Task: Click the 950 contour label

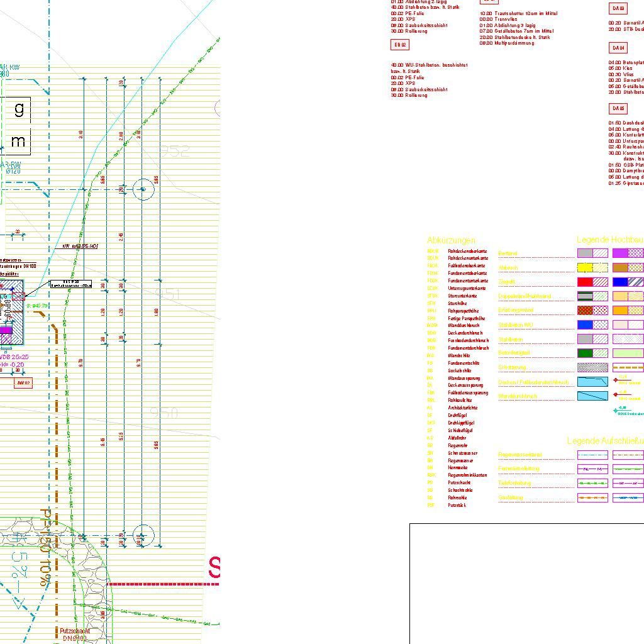Action: 164,413
